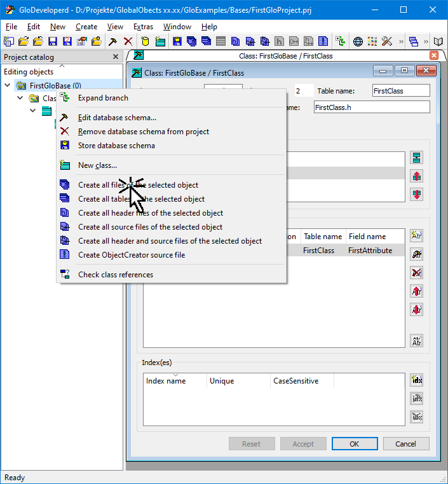Click the red up-arrow icon beside superclass list
This screenshot has height=484, width=448.
point(417,176)
